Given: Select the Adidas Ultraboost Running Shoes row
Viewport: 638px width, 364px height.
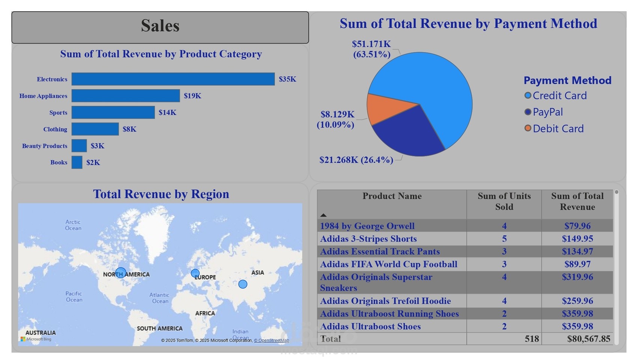Looking at the screenshot, I should pos(465,314).
